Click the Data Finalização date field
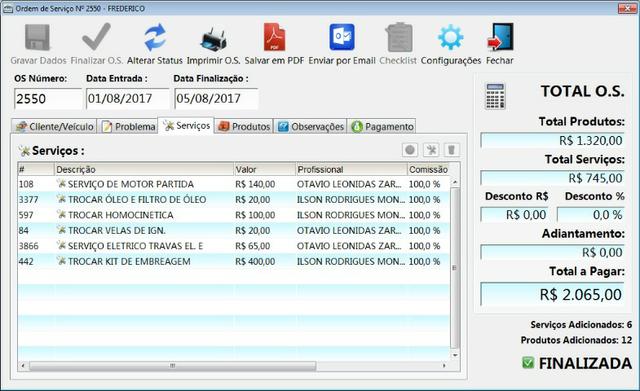This screenshot has height=391, width=640. tap(216, 99)
